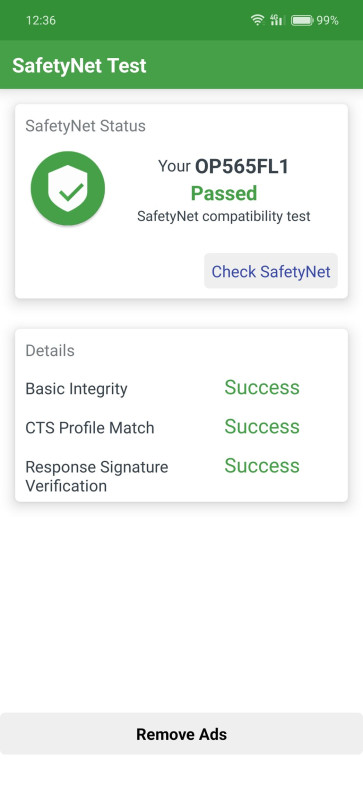The image size is (363, 800).
Task: Tap the Basic Integrity Success result
Action: click(262, 388)
